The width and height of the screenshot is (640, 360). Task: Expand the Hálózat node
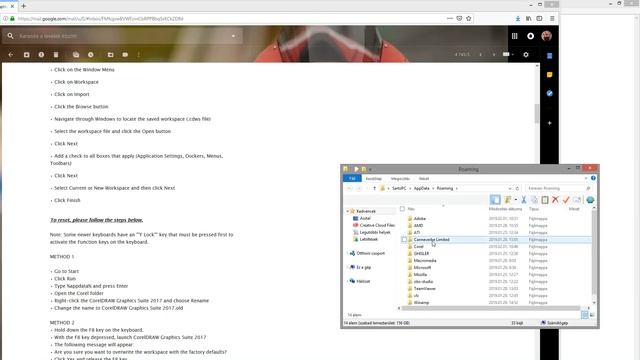pyautogui.click(x=347, y=281)
